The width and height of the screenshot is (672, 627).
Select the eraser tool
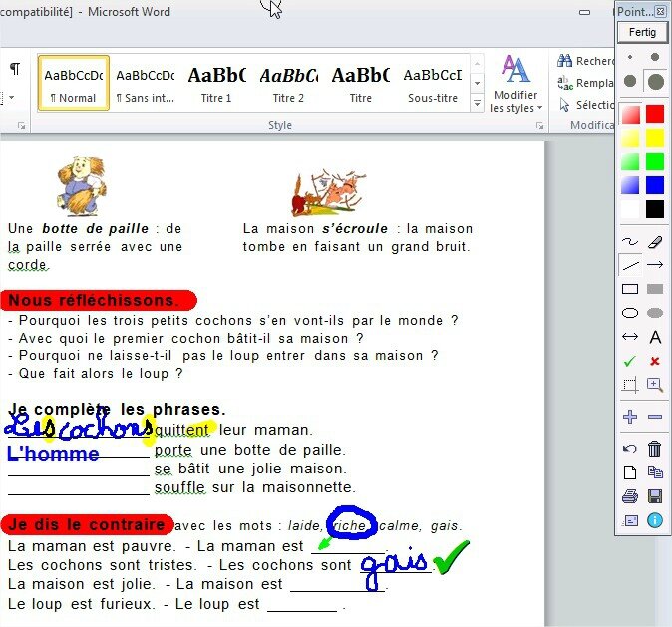pyautogui.click(x=655, y=242)
